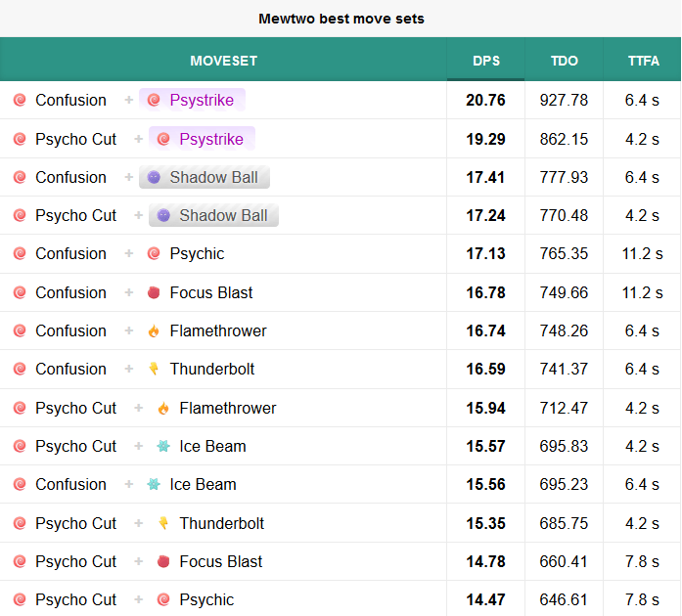Click Confusion type icon in the 16.59 DPS row
This screenshot has height=616, width=682.
(20, 369)
